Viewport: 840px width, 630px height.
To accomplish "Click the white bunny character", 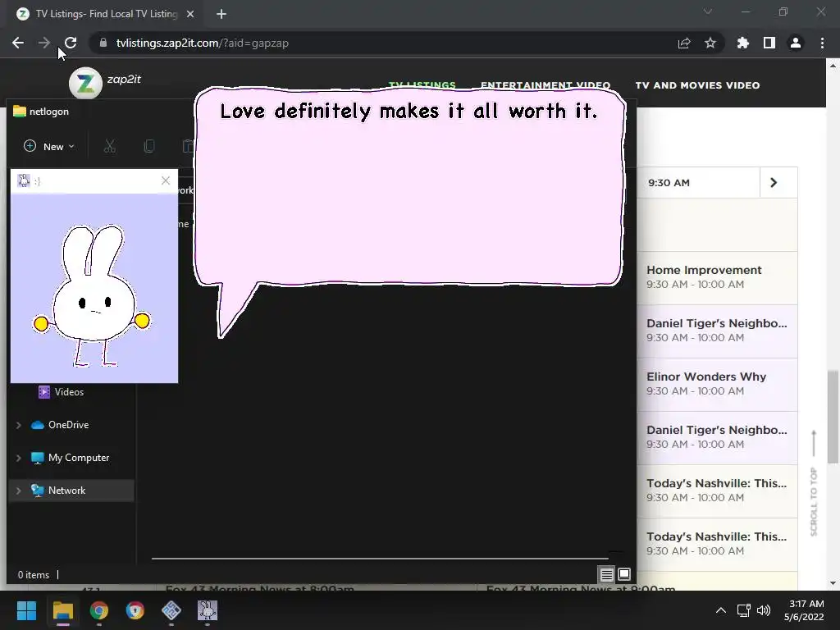I will (x=92, y=296).
